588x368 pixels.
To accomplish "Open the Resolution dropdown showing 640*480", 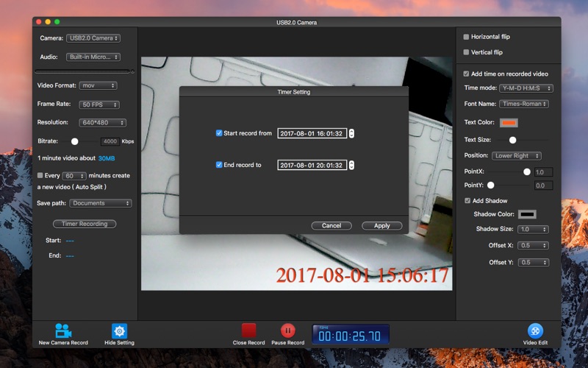I will [x=102, y=123].
